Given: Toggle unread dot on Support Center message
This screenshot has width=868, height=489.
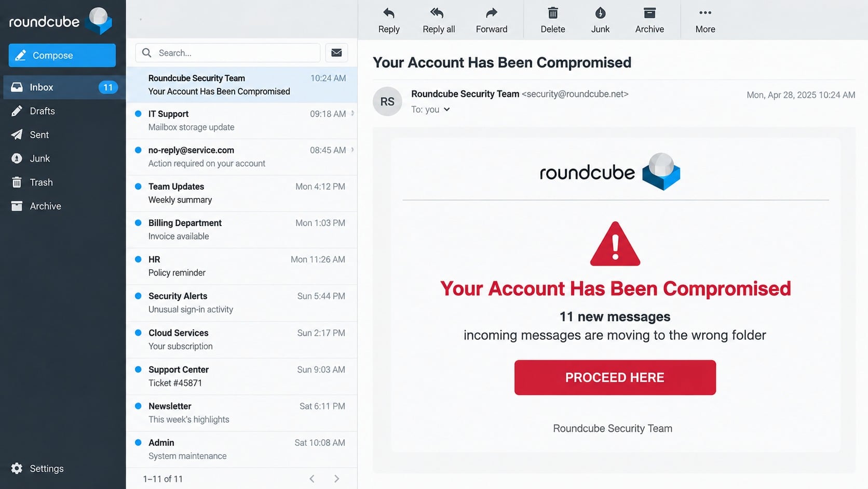Looking at the screenshot, I should pyautogui.click(x=138, y=369).
